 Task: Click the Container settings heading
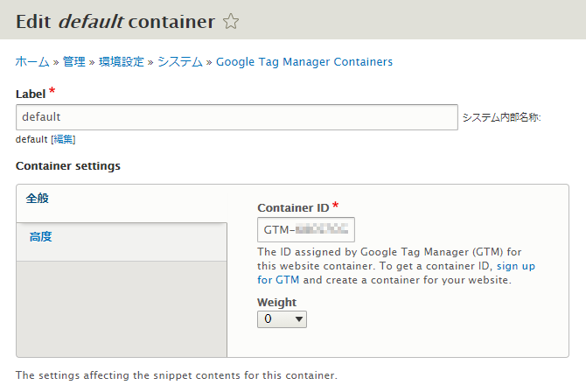tap(68, 166)
